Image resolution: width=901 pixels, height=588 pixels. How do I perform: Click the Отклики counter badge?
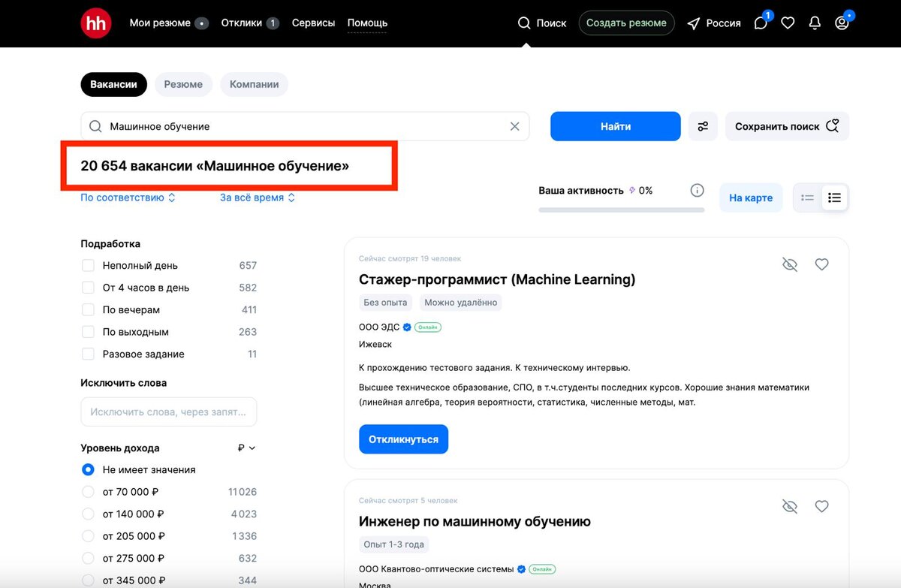click(273, 23)
